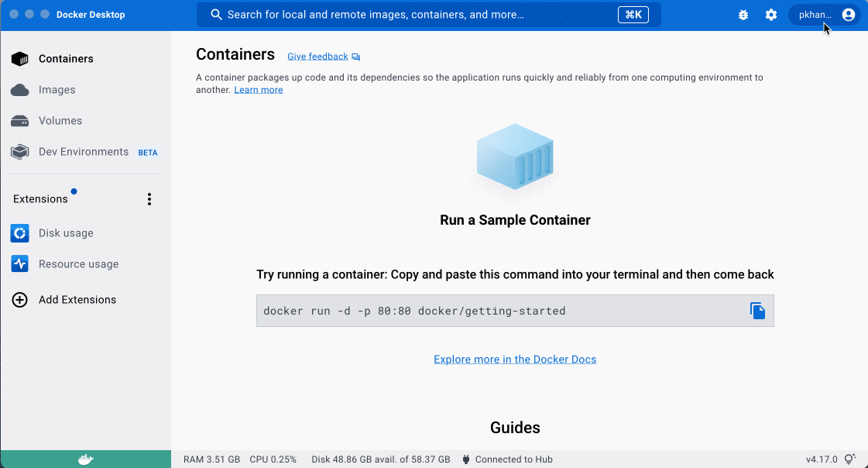Follow the Learn more link
The image size is (868, 468).
pos(259,90)
